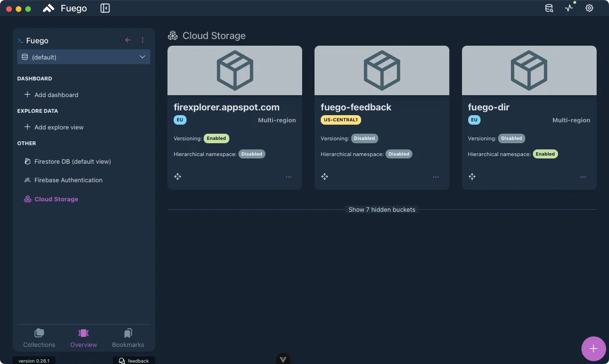Click move icon on fuego-feedback card
Screen dimensions: 609x364
[324, 177]
